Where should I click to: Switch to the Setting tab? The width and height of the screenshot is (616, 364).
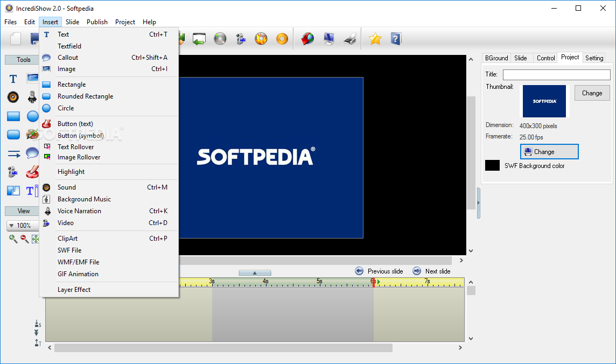(594, 58)
